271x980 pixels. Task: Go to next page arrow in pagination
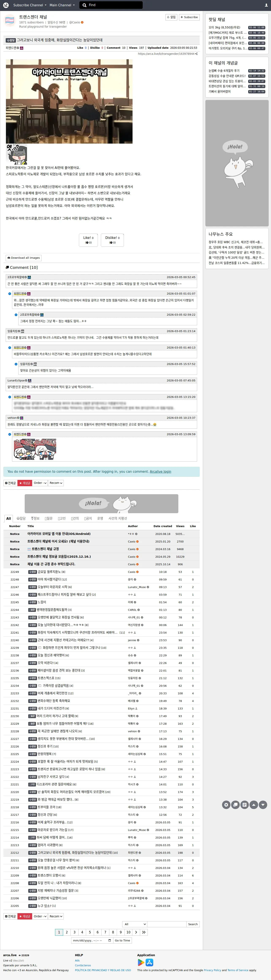pos(136,932)
